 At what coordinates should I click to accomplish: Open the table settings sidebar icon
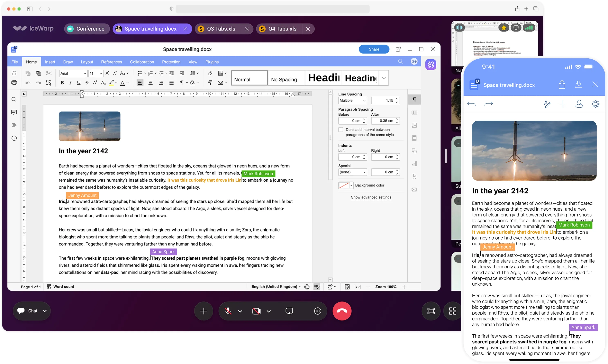point(414,113)
